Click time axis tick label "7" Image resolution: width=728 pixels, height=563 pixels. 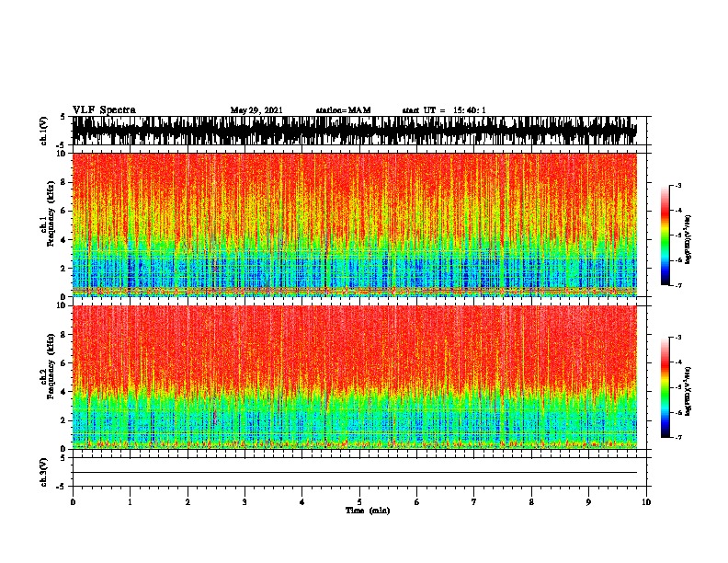(x=474, y=502)
